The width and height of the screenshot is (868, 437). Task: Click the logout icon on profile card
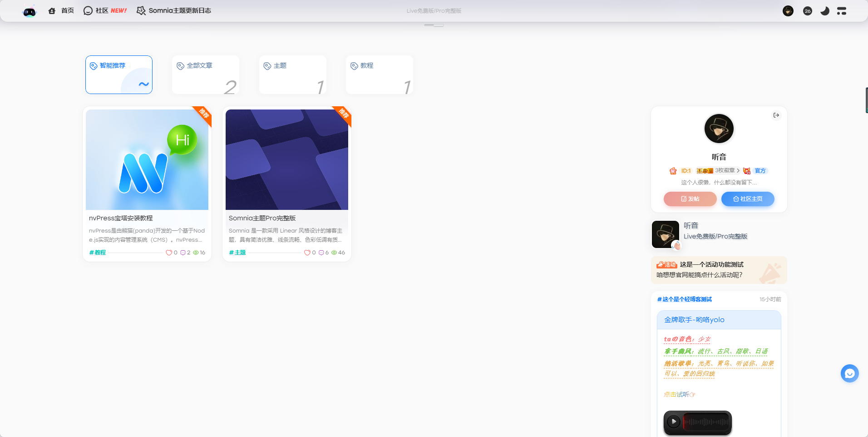point(776,115)
